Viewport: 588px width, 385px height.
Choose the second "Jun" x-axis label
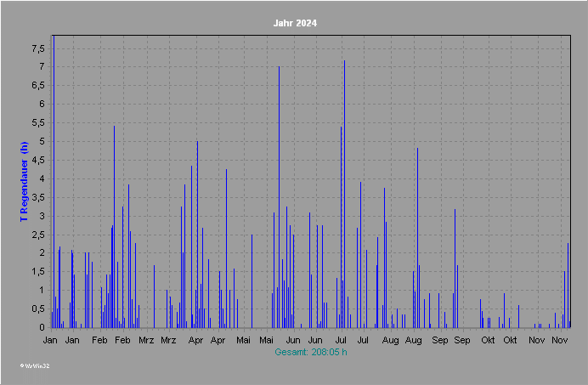(x=315, y=340)
